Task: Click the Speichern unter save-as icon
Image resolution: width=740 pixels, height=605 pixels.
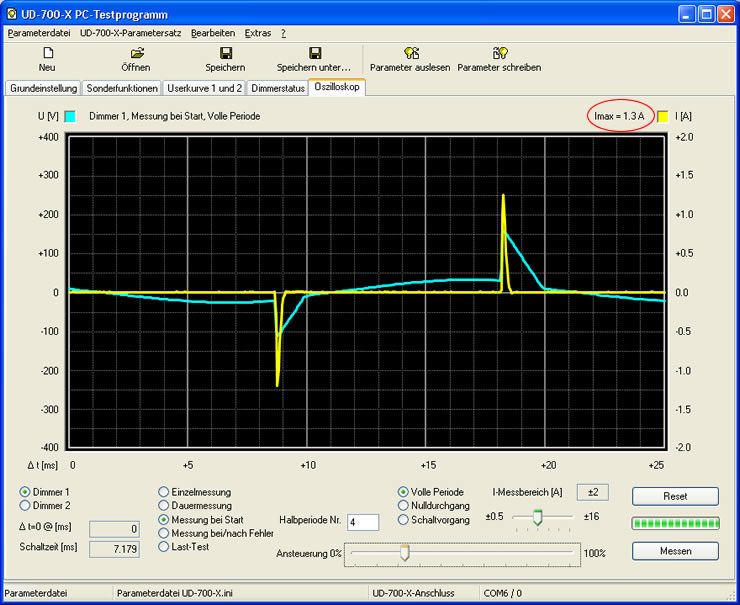Action: (314, 53)
